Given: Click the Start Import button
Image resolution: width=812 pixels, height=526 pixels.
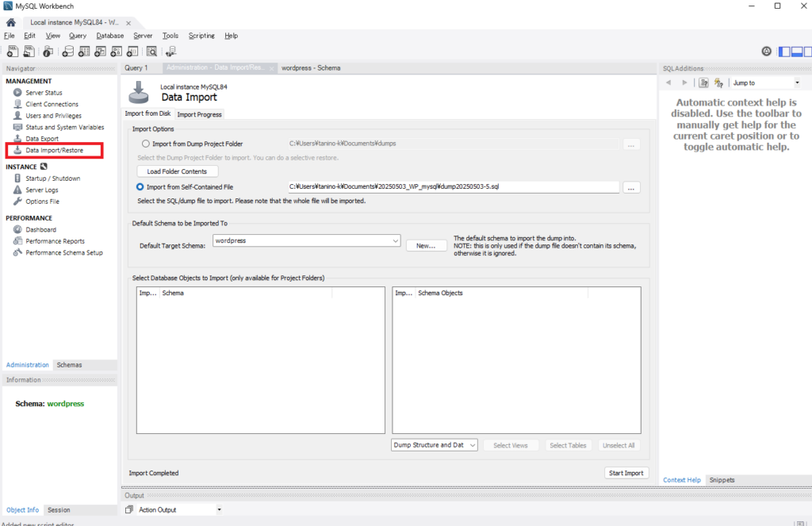Looking at the screenshot, I should 626,473.
